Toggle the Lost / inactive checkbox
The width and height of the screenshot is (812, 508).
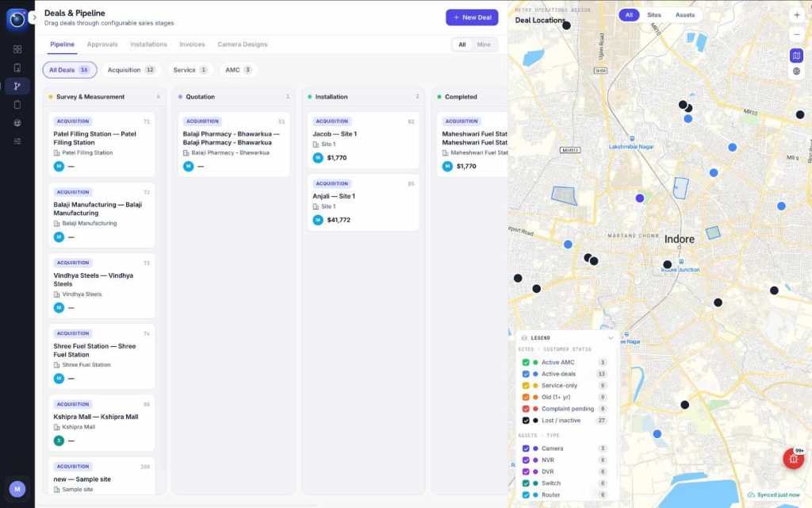tap(526, 421)
